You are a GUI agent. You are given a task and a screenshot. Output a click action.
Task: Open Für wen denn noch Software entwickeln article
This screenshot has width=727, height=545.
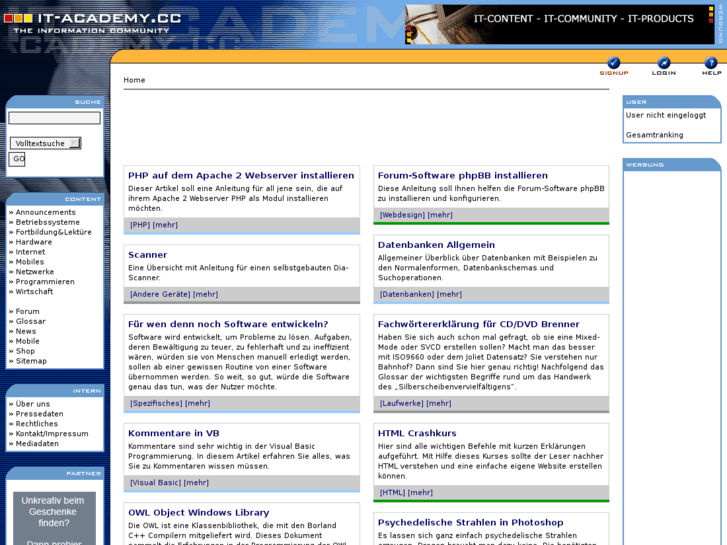pos(228,324)
